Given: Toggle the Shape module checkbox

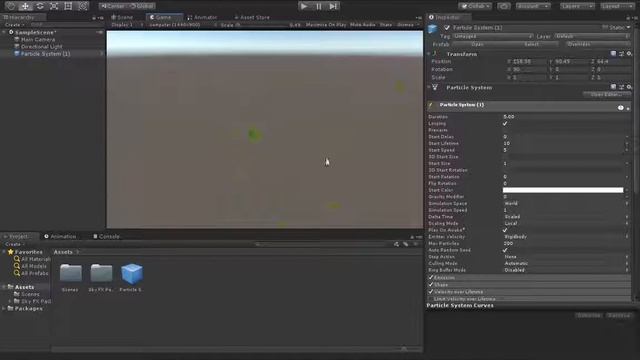Looking at the screenshot, I should [431, 284].
